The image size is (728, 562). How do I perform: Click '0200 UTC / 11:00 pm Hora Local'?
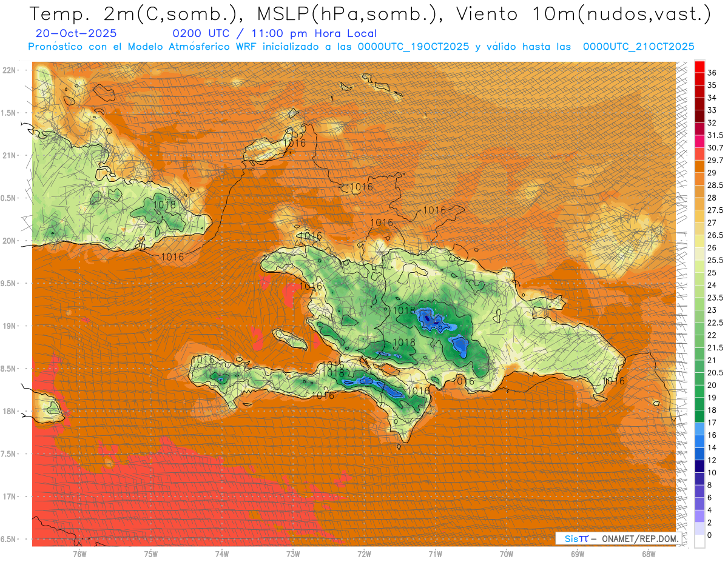(274, 33)
